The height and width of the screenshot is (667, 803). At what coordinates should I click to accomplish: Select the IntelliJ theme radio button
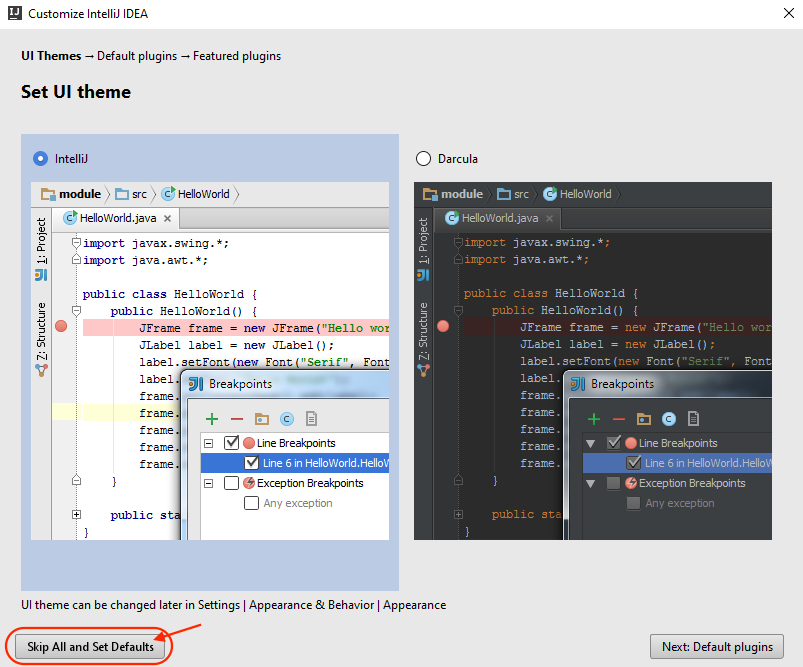[x=40, y=158]
